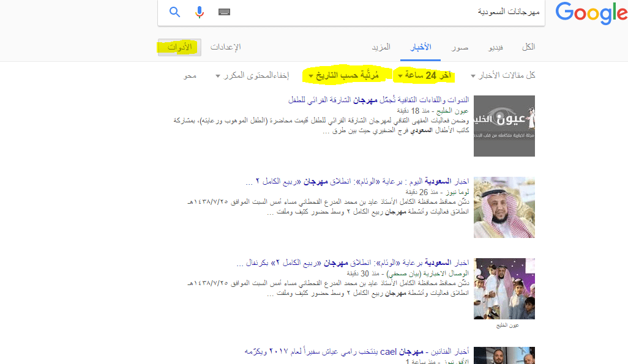This screenshot has height=364, width=628.
Task: Click source text لوما نيوز - منذ 26 دقيقة
Action: [x=437, y=192]
